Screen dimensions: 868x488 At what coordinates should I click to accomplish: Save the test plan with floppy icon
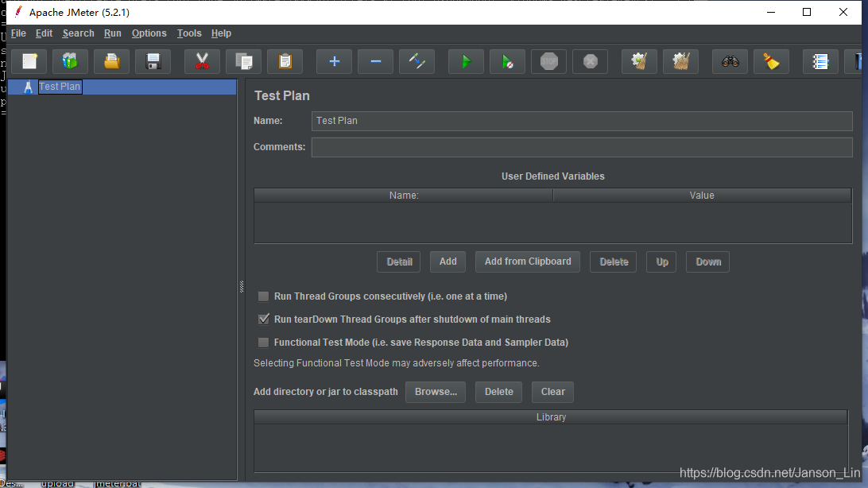[x=153, y=61]
